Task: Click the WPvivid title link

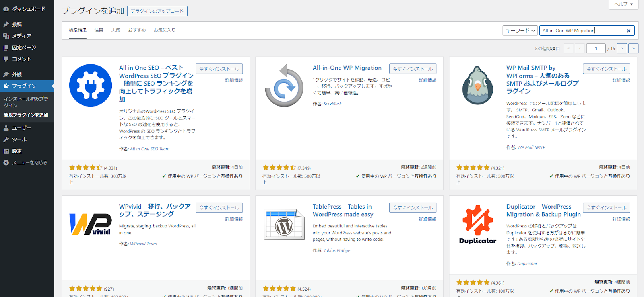Action: pyautogui.click(x=155, y=210)
